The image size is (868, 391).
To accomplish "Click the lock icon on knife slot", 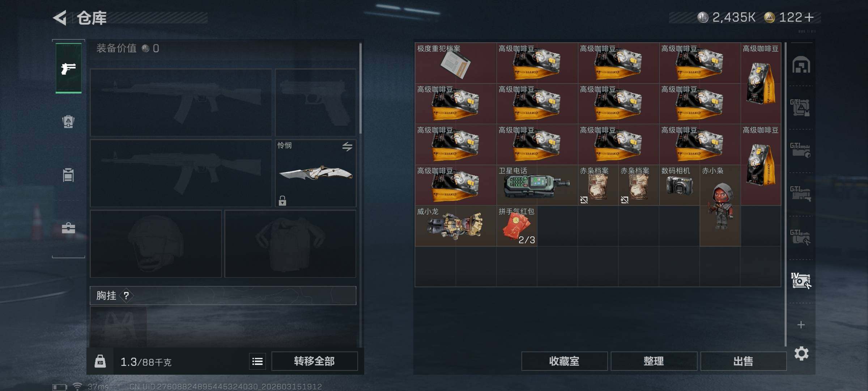I will click(282, 201).
